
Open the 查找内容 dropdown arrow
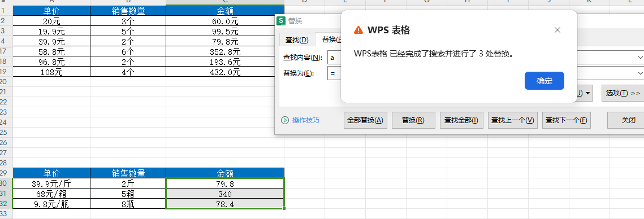639,58
